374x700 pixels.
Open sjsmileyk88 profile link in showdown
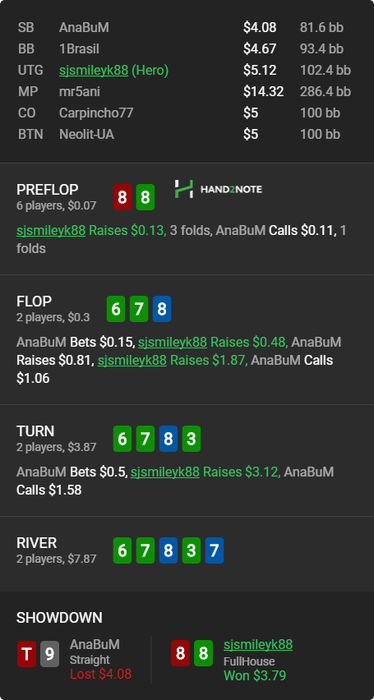click(x=258, y=644)
